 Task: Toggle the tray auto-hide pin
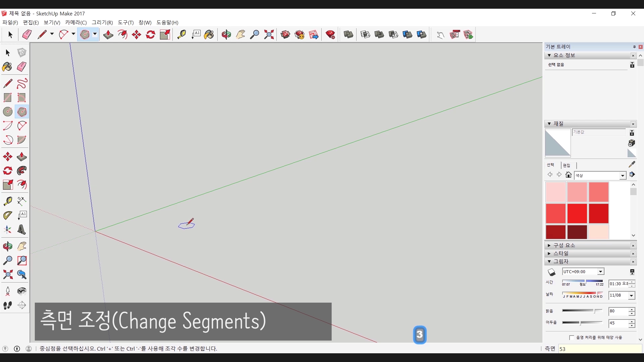pos(634,47)
